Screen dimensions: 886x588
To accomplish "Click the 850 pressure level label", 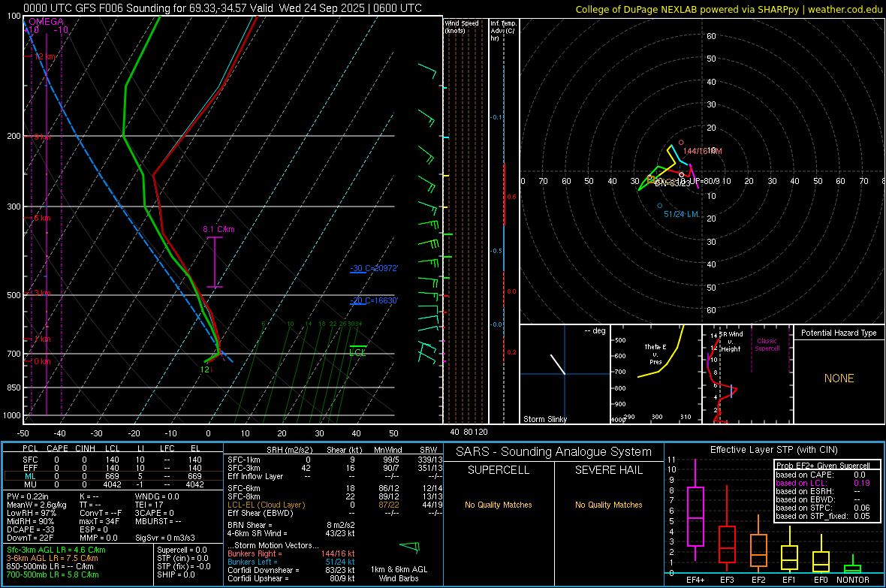I will (14, 387).
